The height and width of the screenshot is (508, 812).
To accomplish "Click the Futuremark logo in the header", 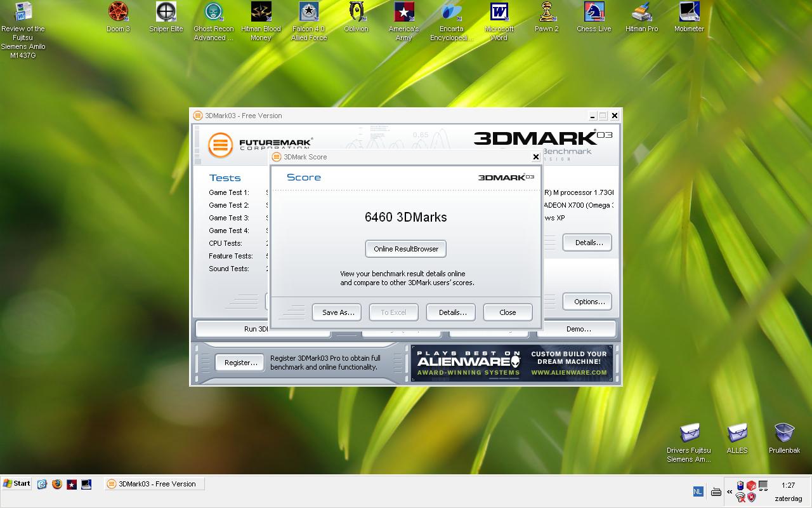I will click(260, 145).
